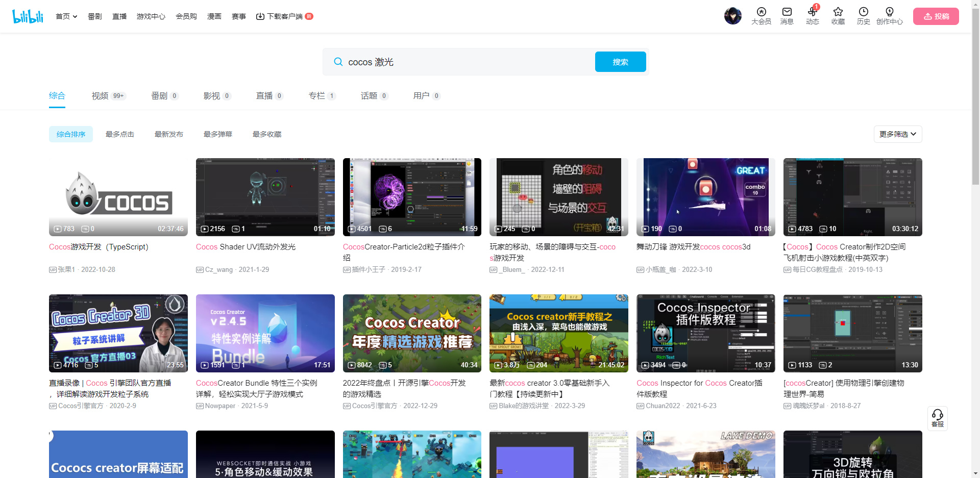Open the 年度精选游戏推荐 thumbnail
This screenshot has width=980, height=478.
coord(412,333)
